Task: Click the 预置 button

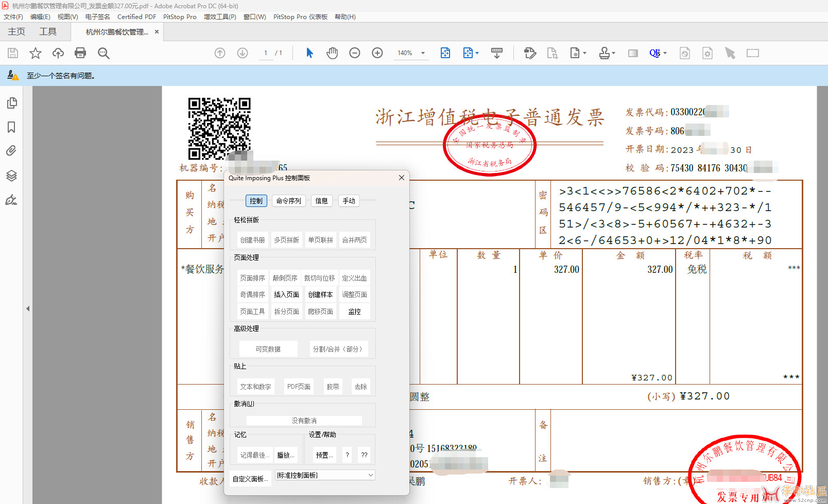Action: click(324, 455)
